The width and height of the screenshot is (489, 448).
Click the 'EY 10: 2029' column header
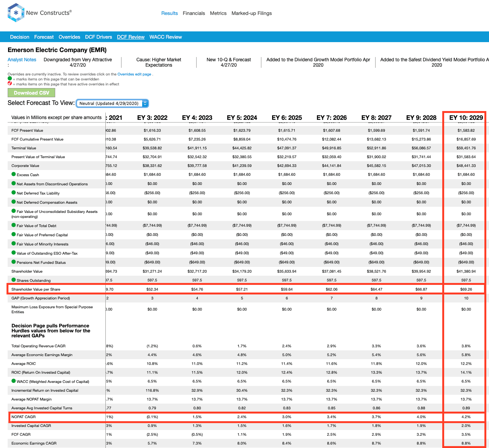coord(466,118)
